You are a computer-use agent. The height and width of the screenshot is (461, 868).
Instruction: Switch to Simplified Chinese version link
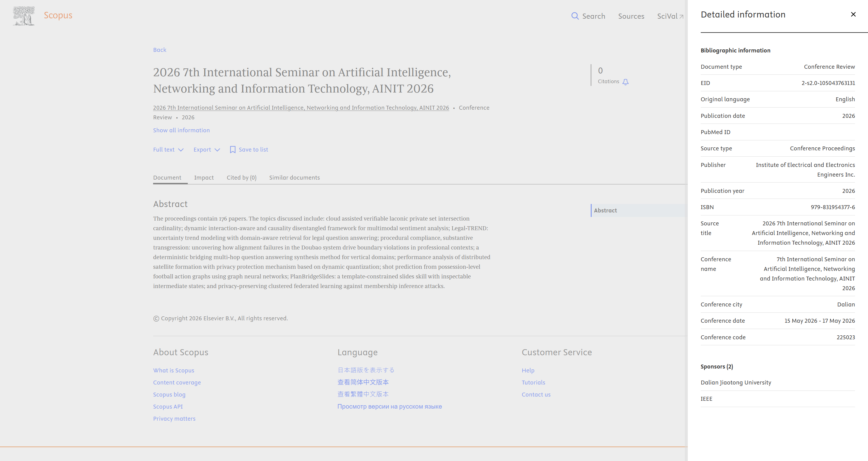pos(363,382)
